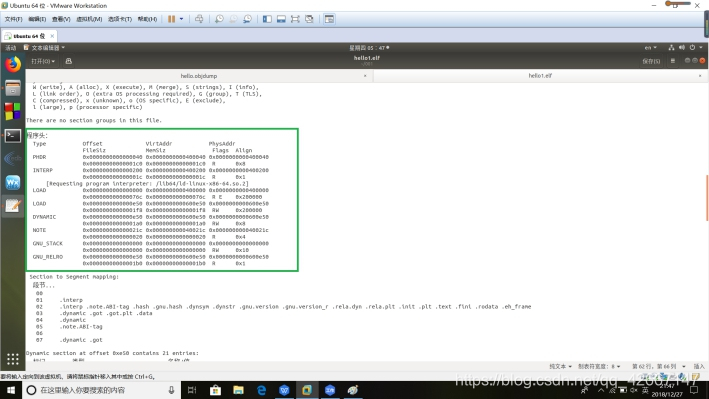Click the taskbar microphone icon
The image size is (709, 399).
click(x=171, y=390)
